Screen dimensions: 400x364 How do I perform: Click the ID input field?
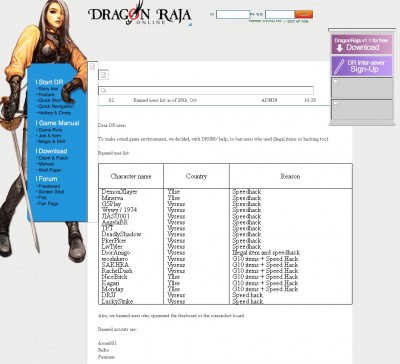pos(233,14)
